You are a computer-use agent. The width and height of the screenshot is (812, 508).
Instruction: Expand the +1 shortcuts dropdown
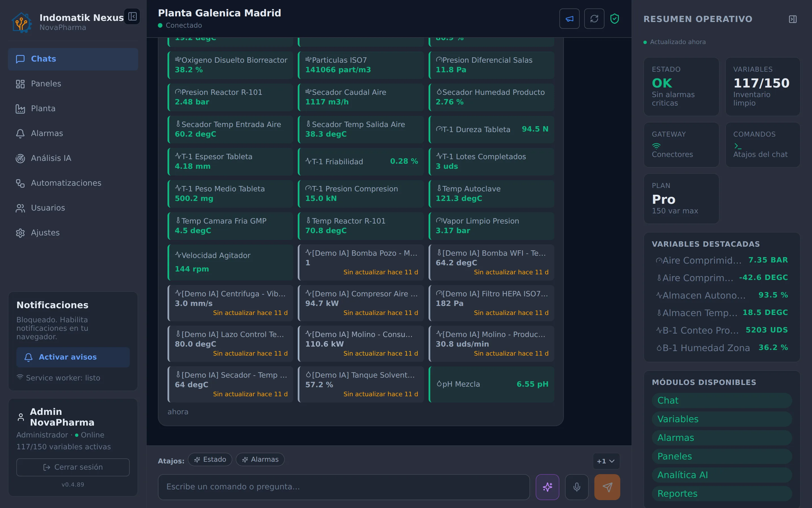pyautogui.click(x=606, y=461)
